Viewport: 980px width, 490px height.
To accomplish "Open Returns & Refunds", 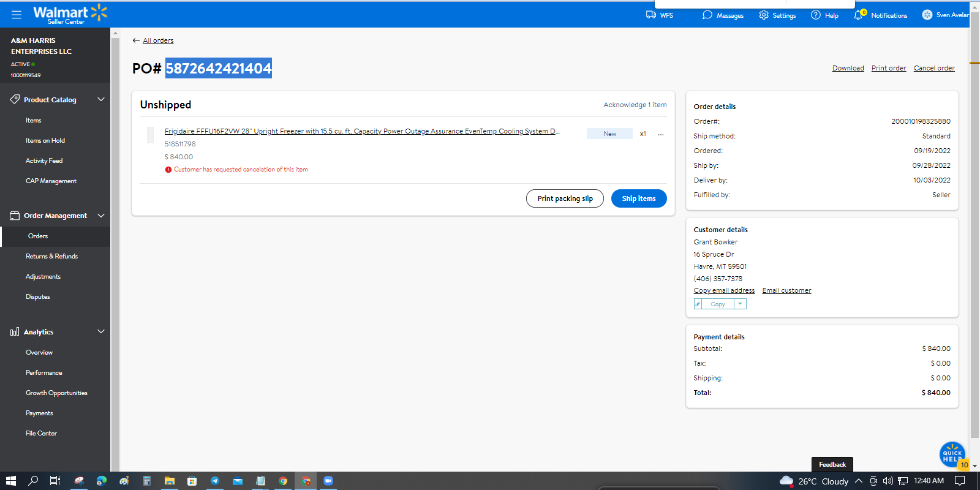I will (51, 257).
